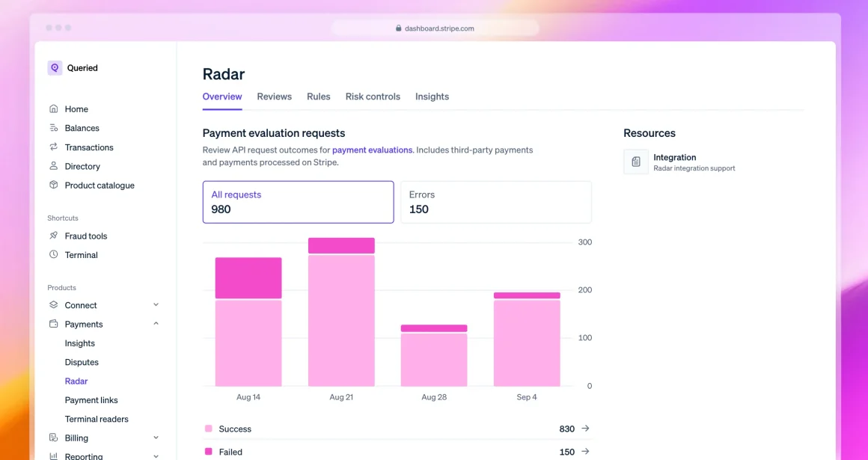Click the Payment evaluation requests heading
Viewport: 868px width, 460px height.
click(x=274, y=133)
